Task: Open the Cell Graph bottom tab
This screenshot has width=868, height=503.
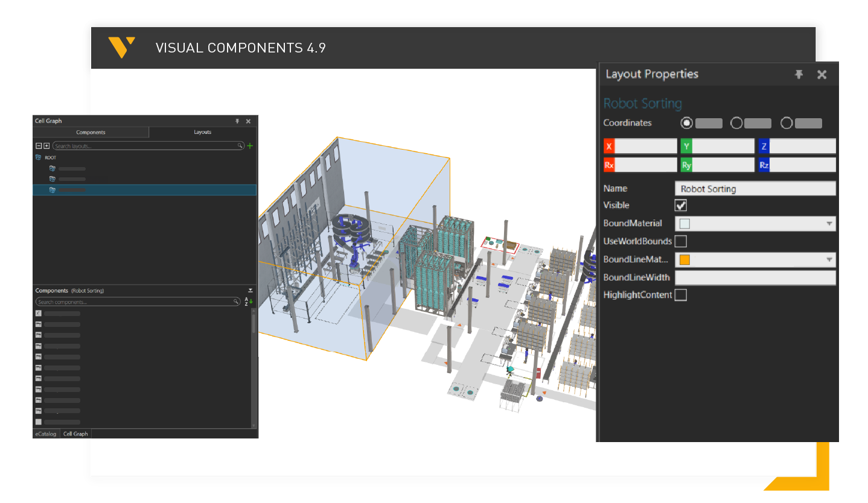Action: (x=75, y=434)
